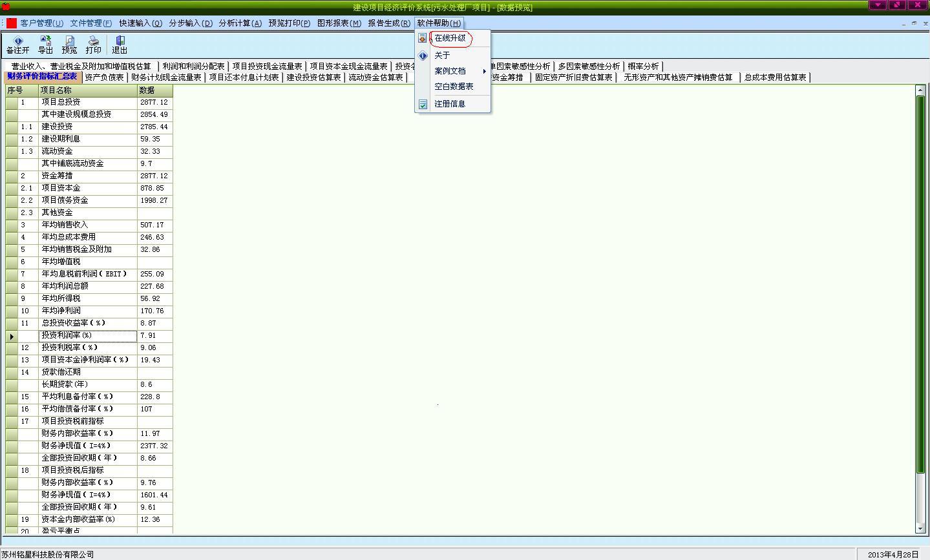Image resolution: width=930 pixels, height=560 pixels.
Task: Click the date 2013年4月28日 in status bar
Action: 893,555
